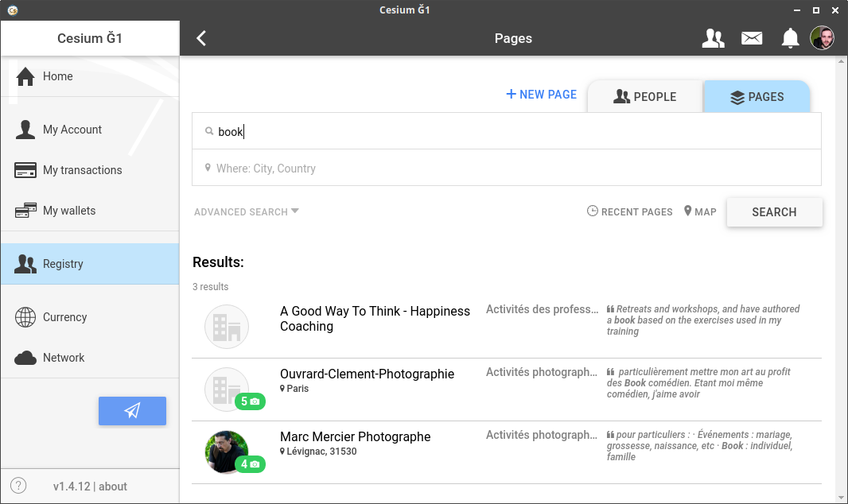
Task: Click the vertical scrollbar down arrow
Action: (841, 498)
